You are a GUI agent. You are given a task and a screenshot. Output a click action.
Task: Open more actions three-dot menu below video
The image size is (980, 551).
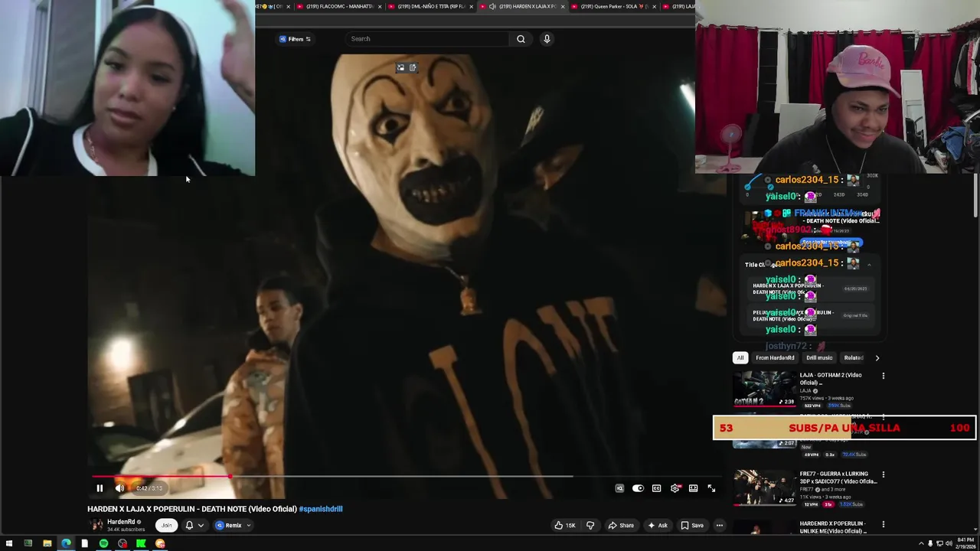[720, 525]
